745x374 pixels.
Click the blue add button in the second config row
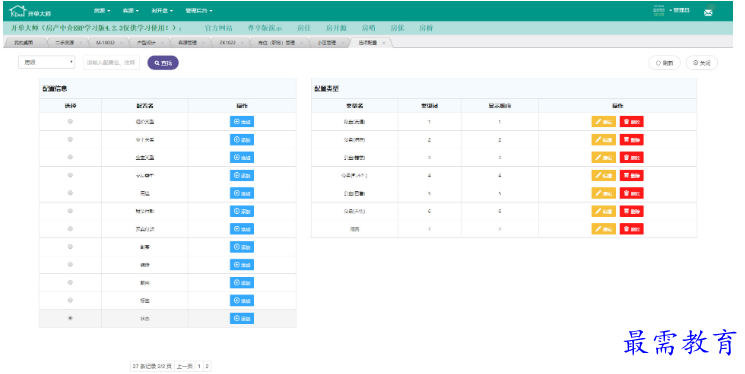(242, 140)
